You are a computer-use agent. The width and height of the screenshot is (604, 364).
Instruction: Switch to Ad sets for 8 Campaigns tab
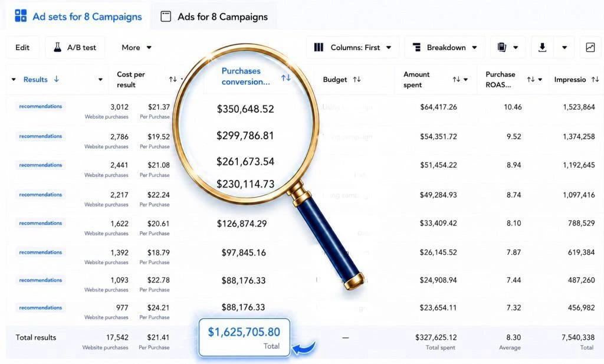(78, 17)
